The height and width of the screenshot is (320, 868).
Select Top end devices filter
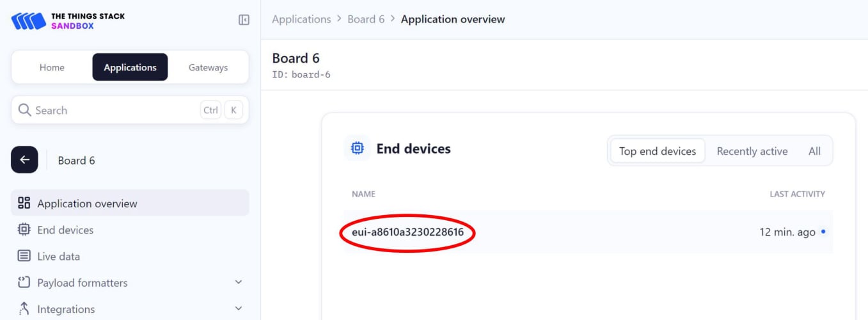(x=657, y=151)
